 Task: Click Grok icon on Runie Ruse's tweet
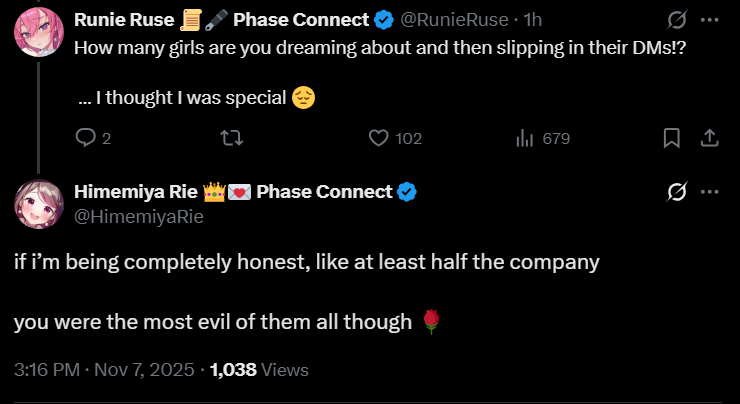pyautogui.click(x=676, y=19)
